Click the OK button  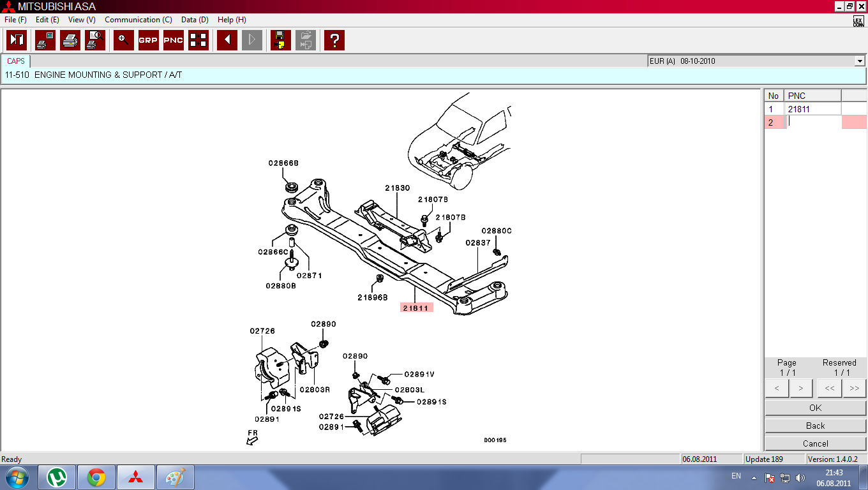(815, 408)
